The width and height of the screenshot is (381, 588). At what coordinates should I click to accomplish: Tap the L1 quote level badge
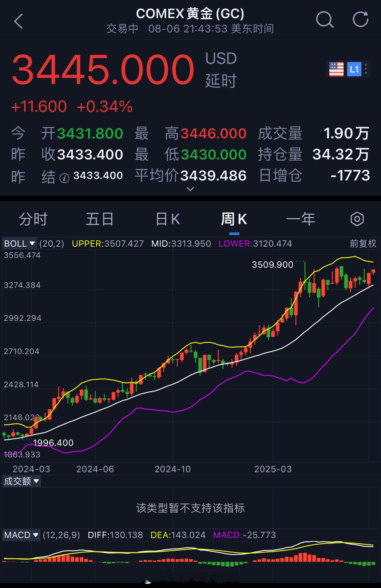(x=354, y=69)
